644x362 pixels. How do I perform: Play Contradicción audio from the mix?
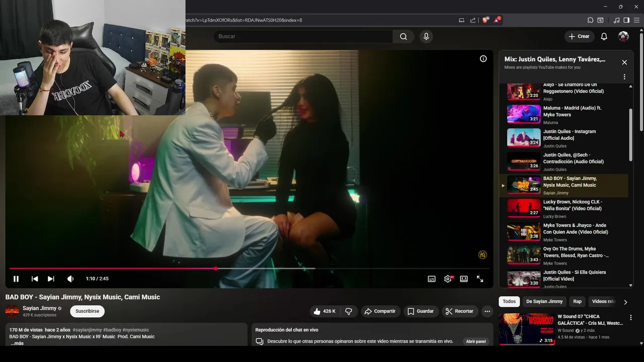pos(563,162)
